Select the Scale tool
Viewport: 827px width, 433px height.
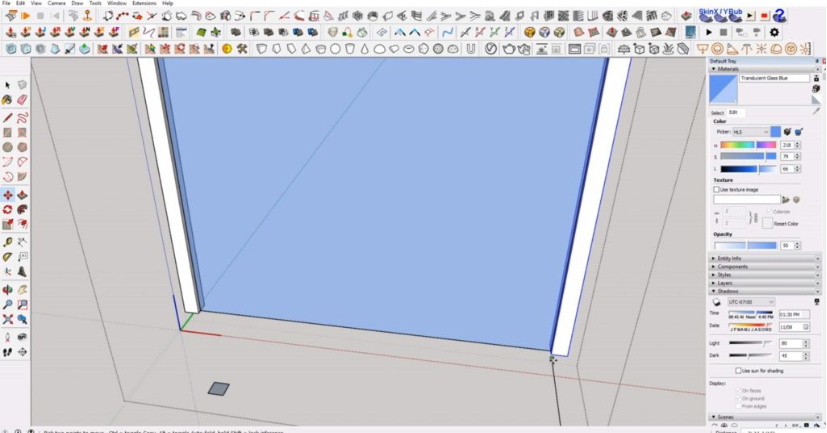(7, 224)
